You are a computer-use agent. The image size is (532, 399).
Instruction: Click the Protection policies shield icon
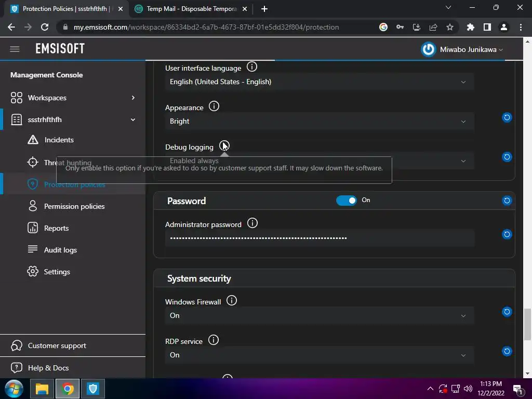tap(33, 184)
